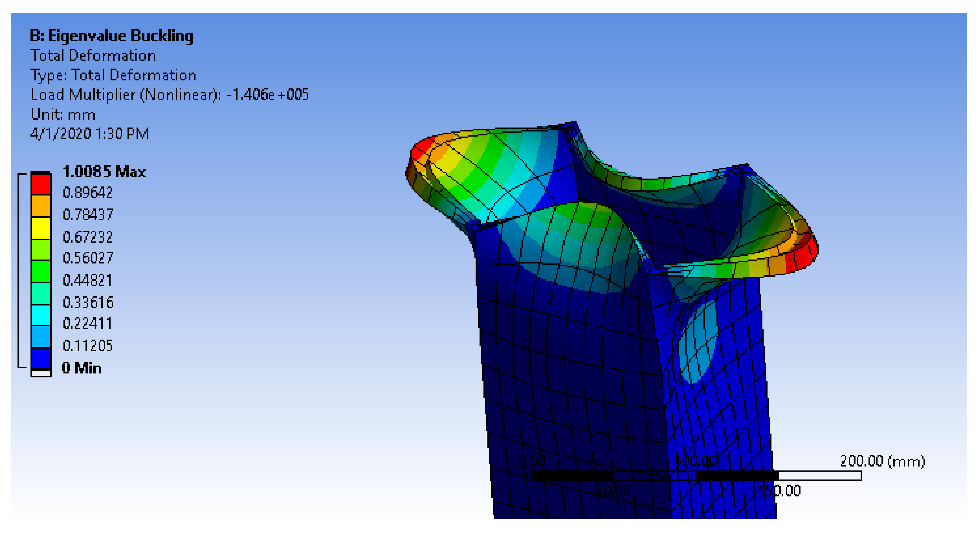Select the 0.22411 legend value
Screen dimensions: 980x544
click(87, 323)
